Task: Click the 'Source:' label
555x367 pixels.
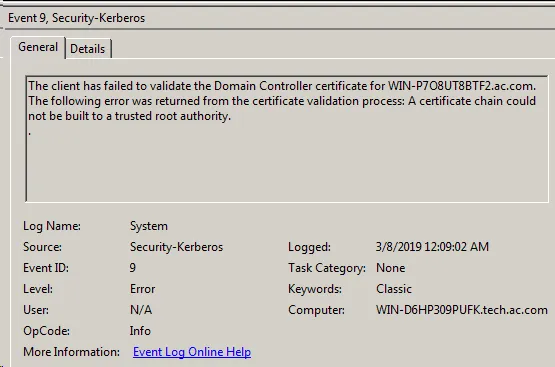Action: click(x=42, y=247)
